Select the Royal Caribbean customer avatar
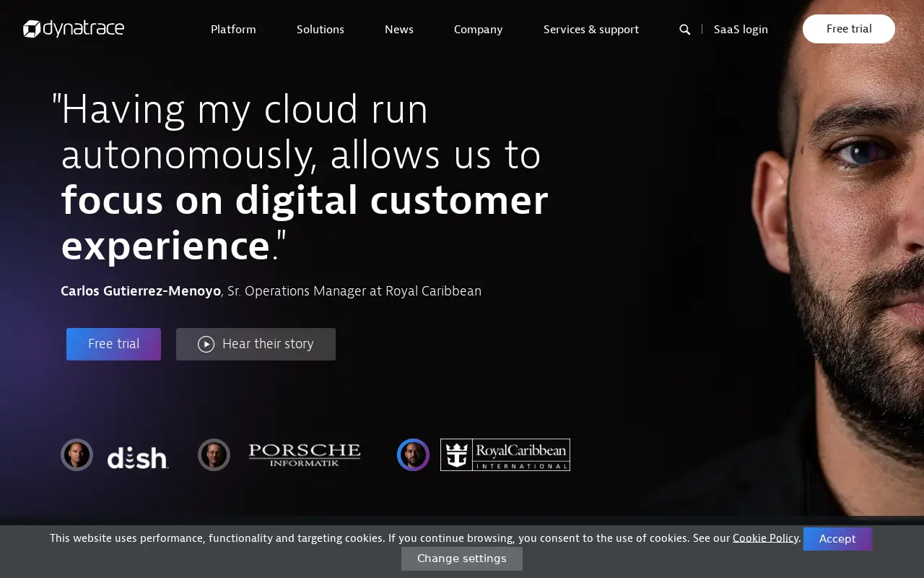 (x=413, y=455)
